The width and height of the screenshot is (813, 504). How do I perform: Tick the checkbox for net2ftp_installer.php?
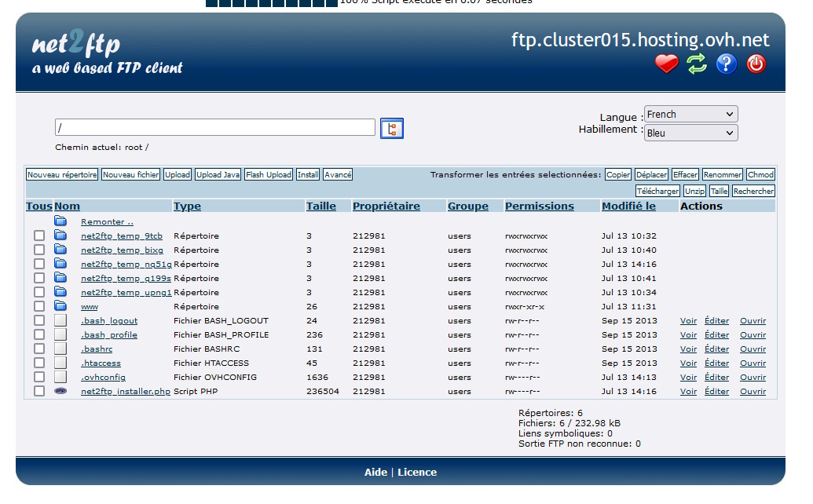[x=39, y=391]
